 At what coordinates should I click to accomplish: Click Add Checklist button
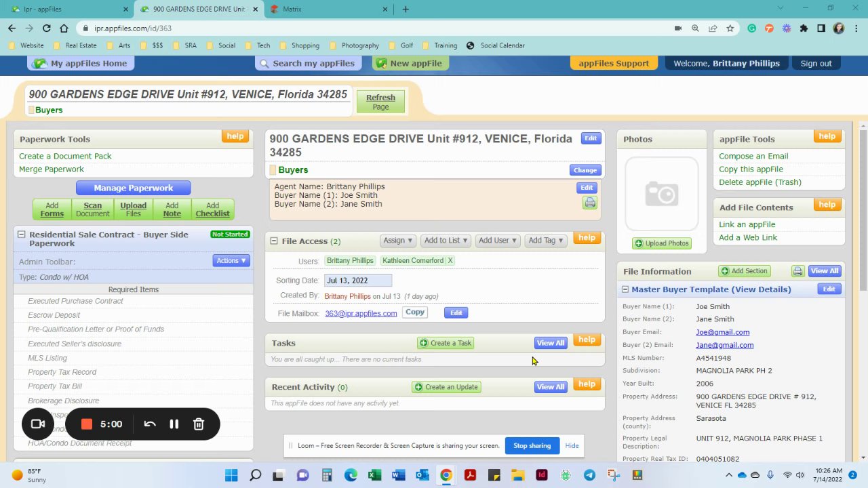212,209
